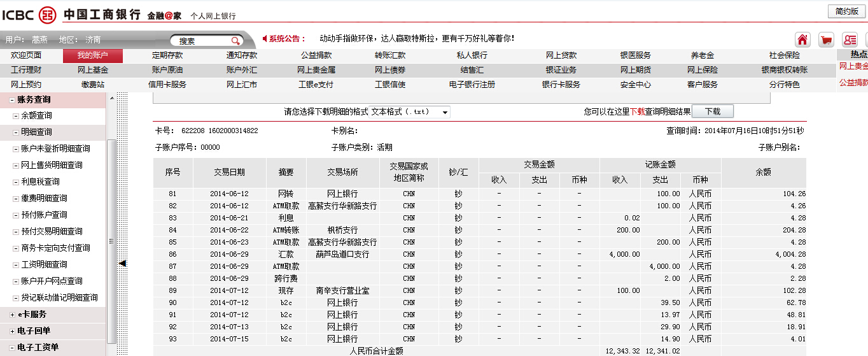Select the 结售汇 menu item
Image resolution: width=868 pixels, height=356 pixels.
pos(472,70)
